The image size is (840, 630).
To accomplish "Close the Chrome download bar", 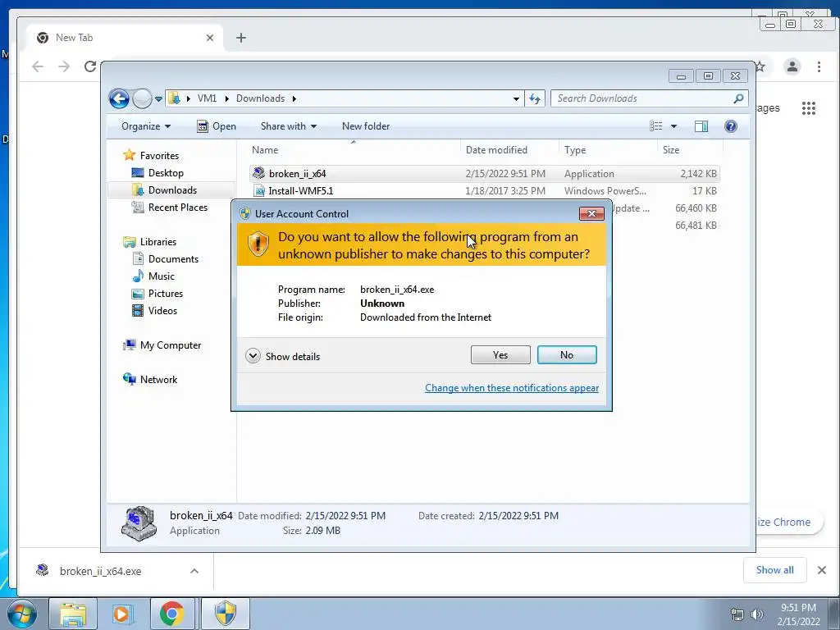I will (x=822, y=570).
